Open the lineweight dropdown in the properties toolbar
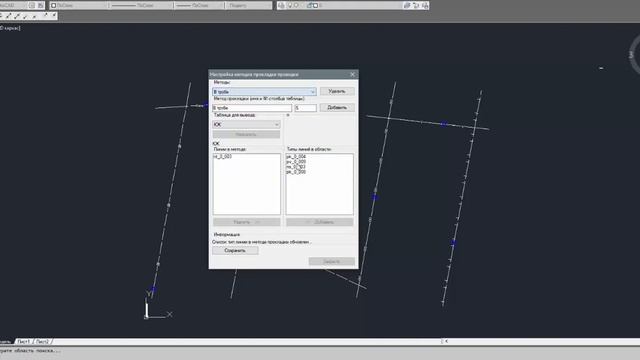 (199, 5)
